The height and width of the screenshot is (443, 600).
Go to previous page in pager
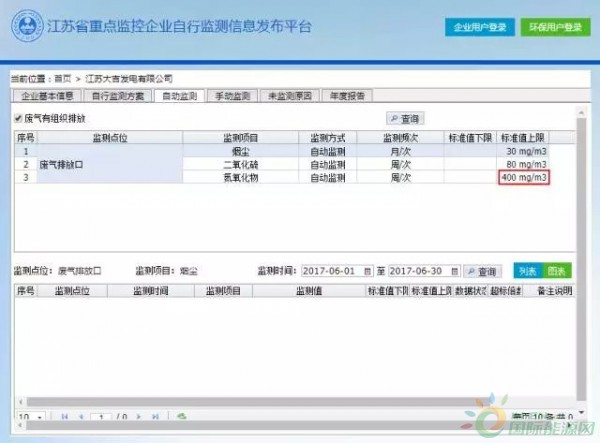pos(80,415)
